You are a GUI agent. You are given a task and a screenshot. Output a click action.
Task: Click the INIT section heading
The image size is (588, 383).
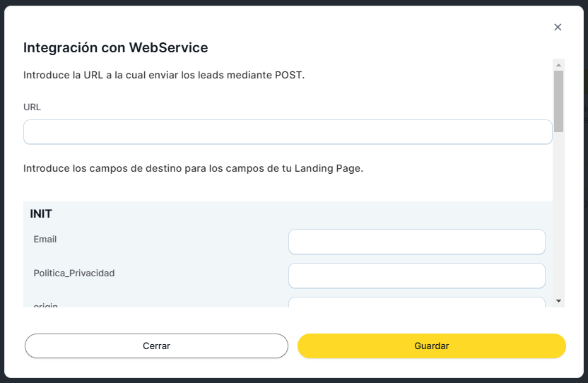(41, 213)
